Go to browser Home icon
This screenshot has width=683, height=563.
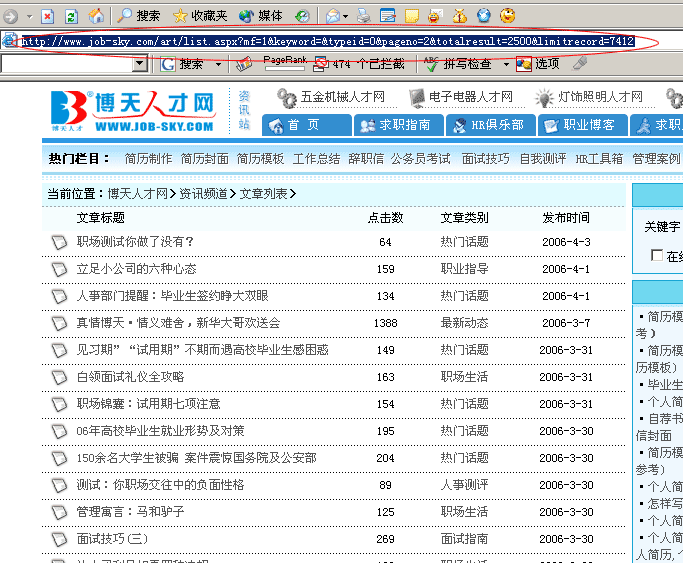click(96, 16)
